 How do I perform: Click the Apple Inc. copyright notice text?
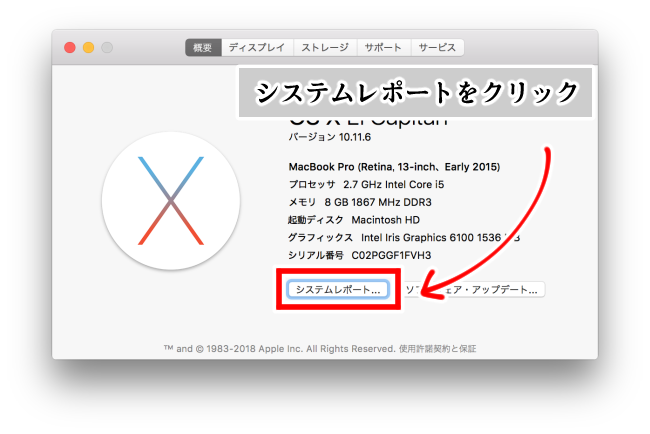click(280, 349)
